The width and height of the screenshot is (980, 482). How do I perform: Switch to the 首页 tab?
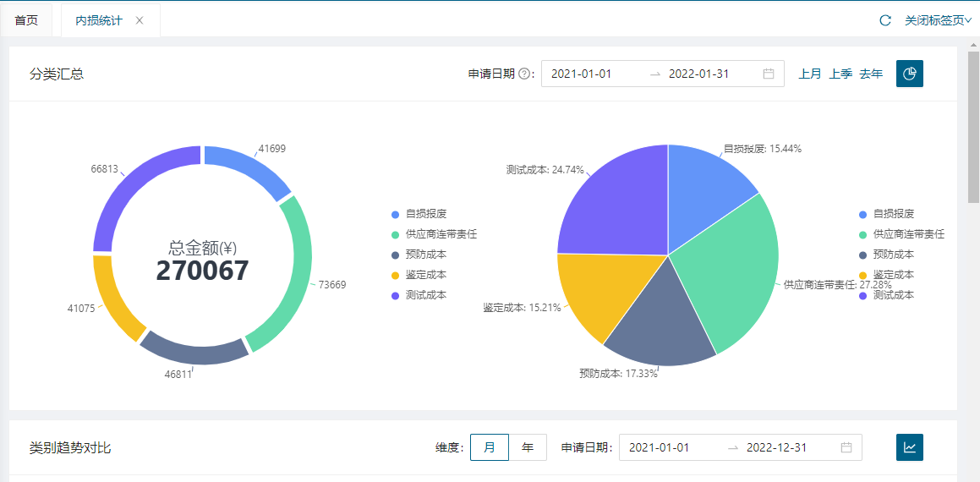pyautogui.click(x=26, y=20)
